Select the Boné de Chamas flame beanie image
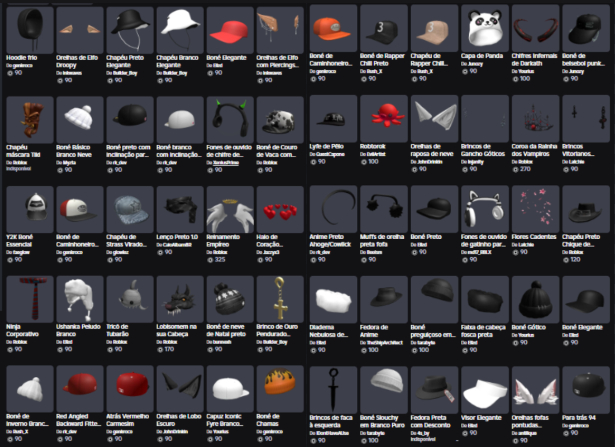615x447 pixels. pyautogui.click(x=280, y=389)
